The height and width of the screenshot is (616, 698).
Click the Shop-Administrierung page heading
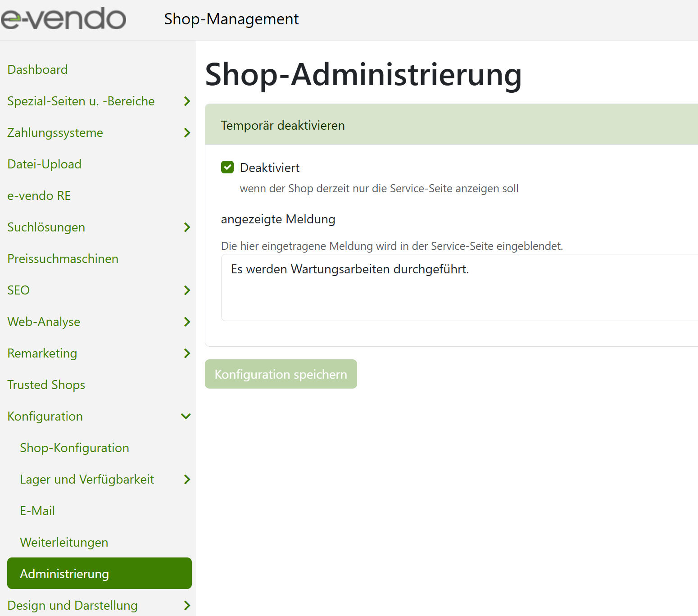click(x=363, y=75)
